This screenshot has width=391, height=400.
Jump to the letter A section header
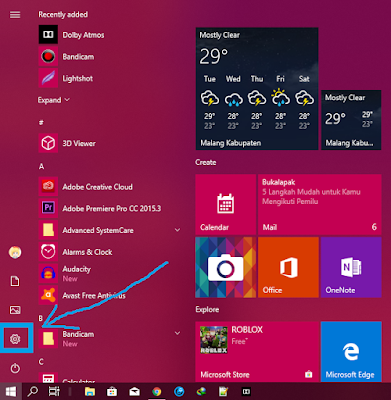(41, 166)
